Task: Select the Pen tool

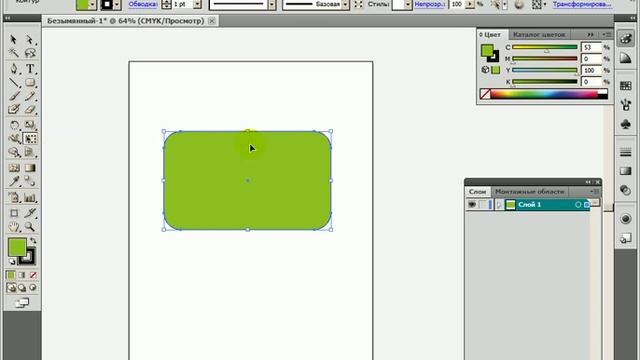Action: [x=13, y=69]
